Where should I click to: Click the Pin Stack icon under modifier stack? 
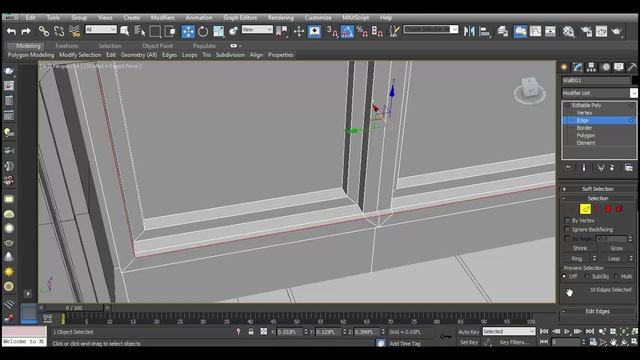pyautogui.click(x=568, y=167)
